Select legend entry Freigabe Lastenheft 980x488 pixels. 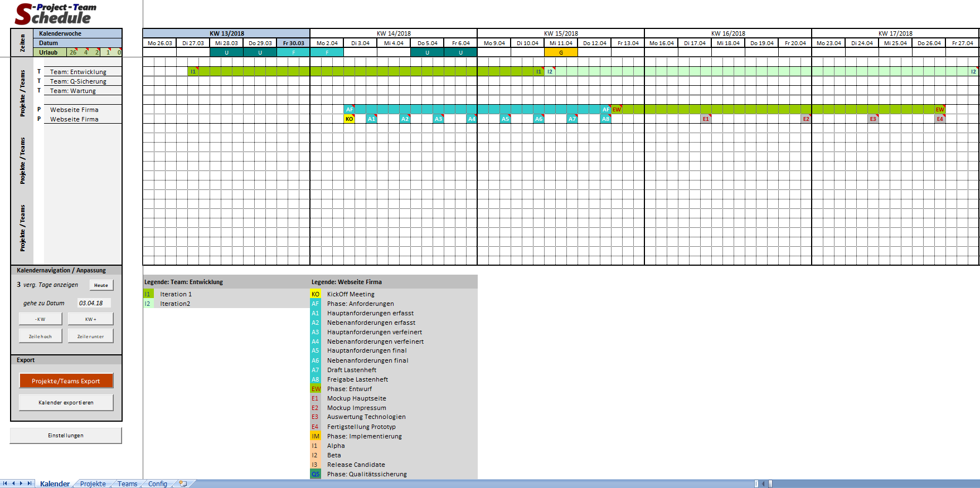coord(357,379)
